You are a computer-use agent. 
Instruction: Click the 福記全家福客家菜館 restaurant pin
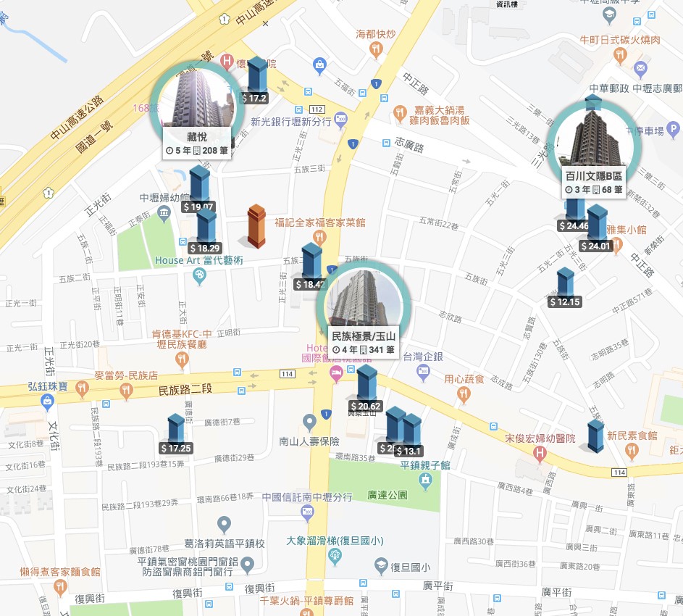[x=319, y=238]
